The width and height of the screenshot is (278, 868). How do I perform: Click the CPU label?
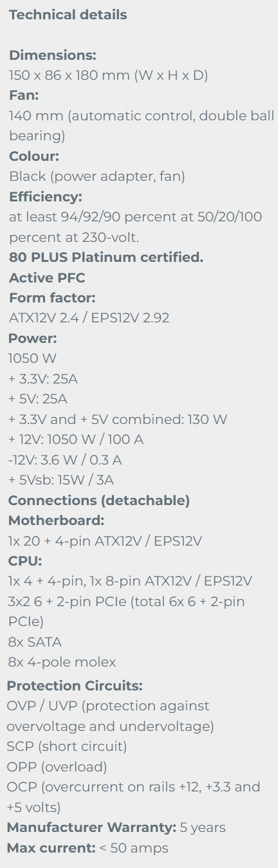26,561
